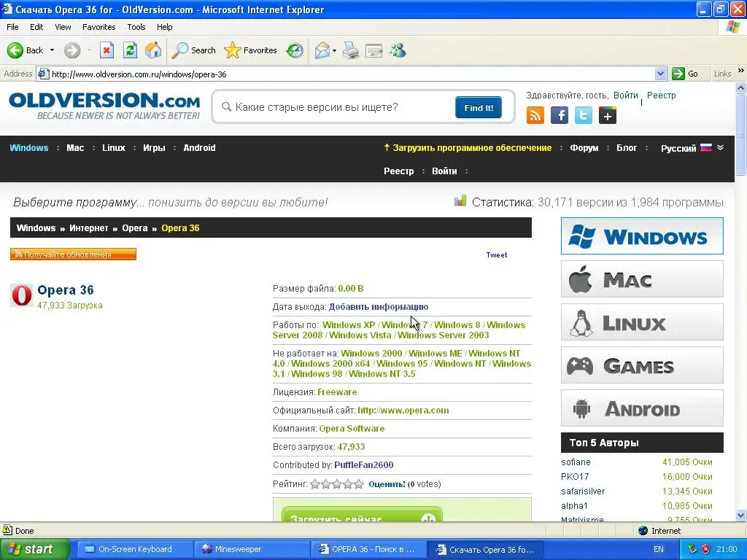Viewport: 747px width, 560px height.
Task: Click the Opera 36 red O icon
Action: tap(21, 295)
